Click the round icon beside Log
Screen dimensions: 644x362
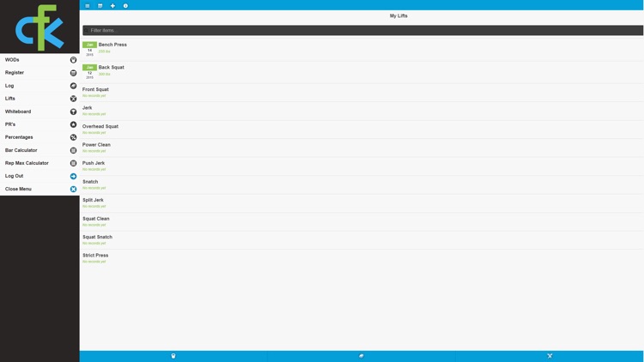tap(73, 86)
